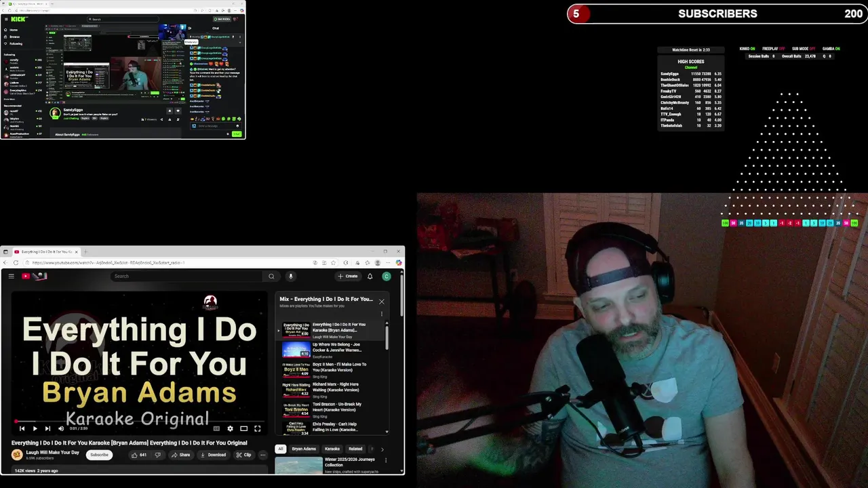Open YouTube notifications bell

click(x=370, y=276)
